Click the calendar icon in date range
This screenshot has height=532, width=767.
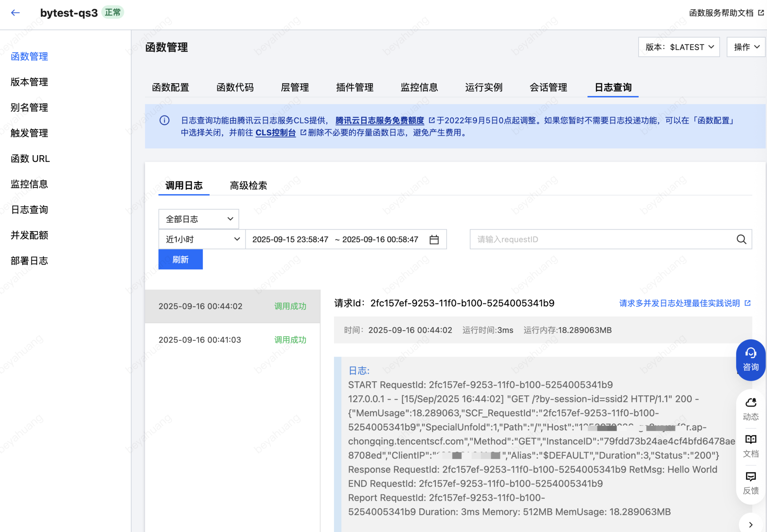(434, 239)
